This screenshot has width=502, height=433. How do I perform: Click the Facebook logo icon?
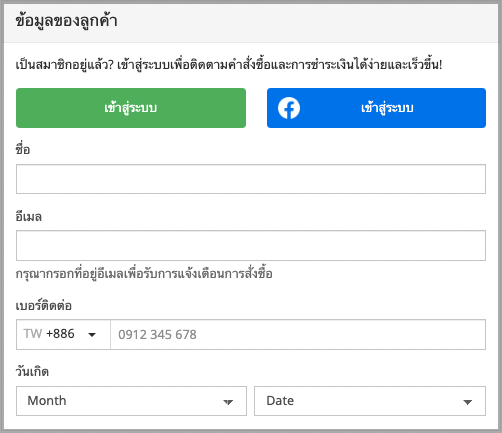(x=289, y=108)
